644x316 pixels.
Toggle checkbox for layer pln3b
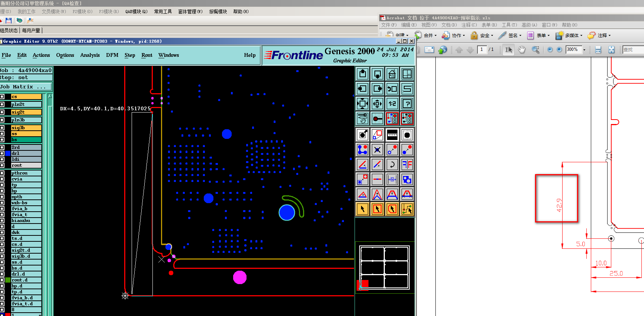pyautogui.click(x=2, y=120)
